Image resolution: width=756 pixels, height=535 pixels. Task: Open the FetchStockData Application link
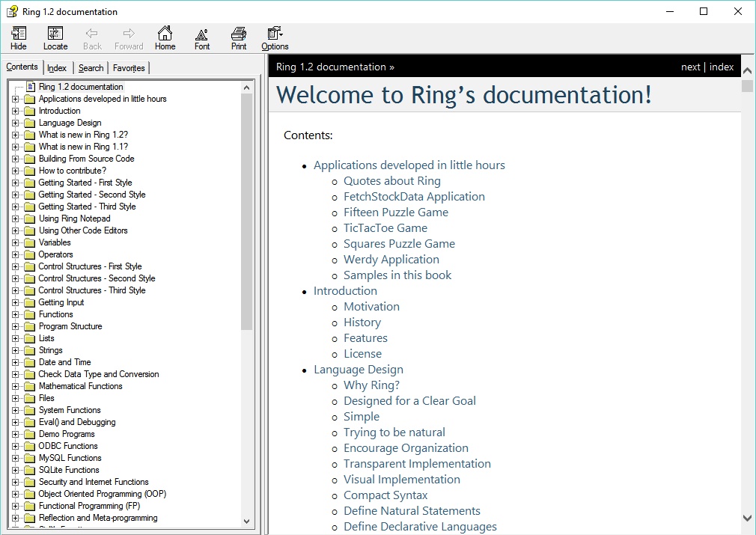414,197
